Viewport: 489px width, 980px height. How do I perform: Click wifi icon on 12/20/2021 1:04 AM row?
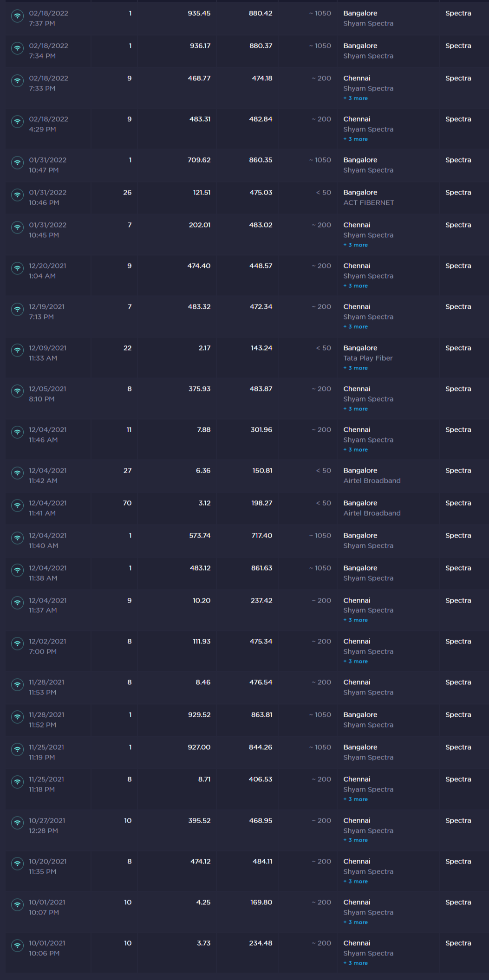(x=18, y=268)
